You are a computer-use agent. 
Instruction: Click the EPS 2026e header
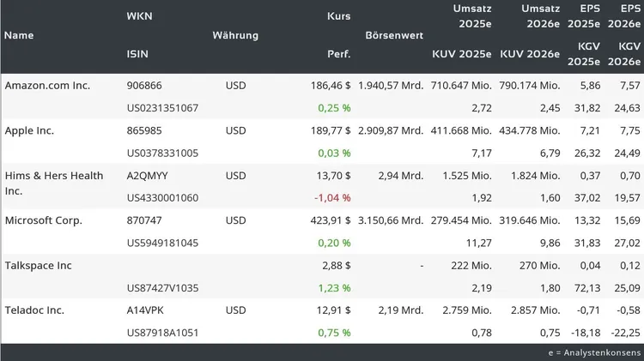click(624, 16)
